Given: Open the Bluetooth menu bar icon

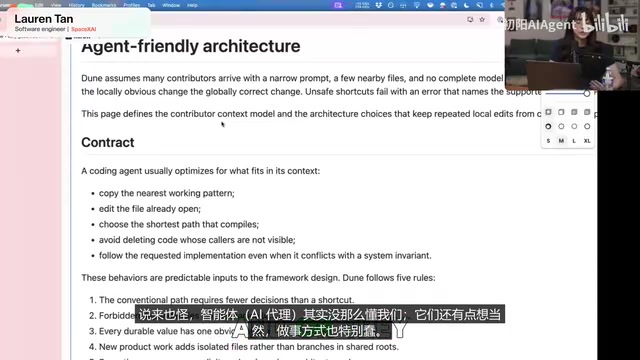Looking at the screenshot, I should click(x=491, y=5).
